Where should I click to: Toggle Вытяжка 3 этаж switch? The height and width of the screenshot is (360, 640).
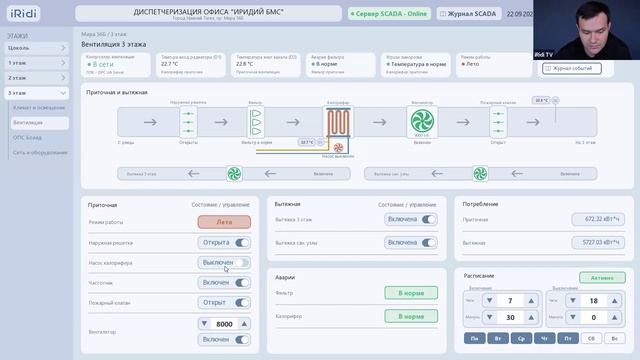(429, 220)
